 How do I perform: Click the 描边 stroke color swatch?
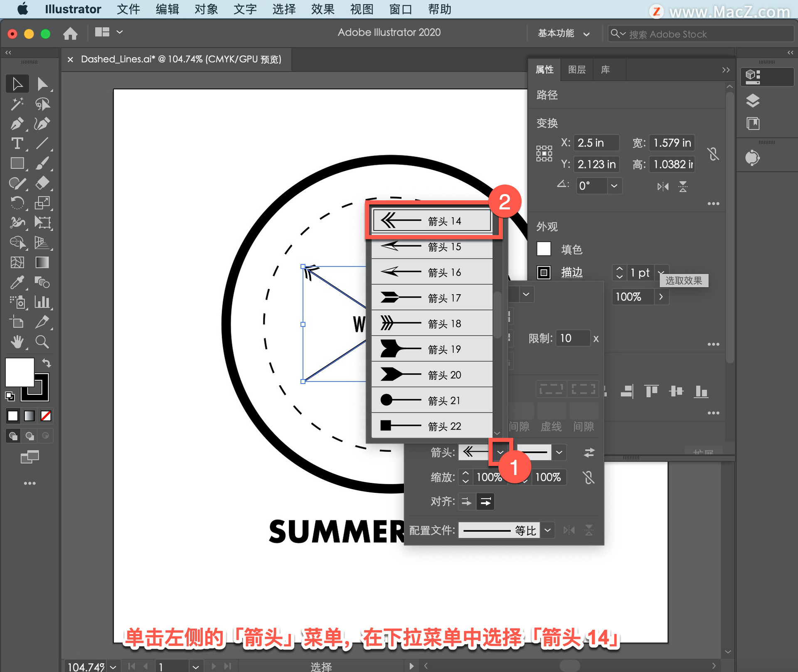click(x=544, y=273)
